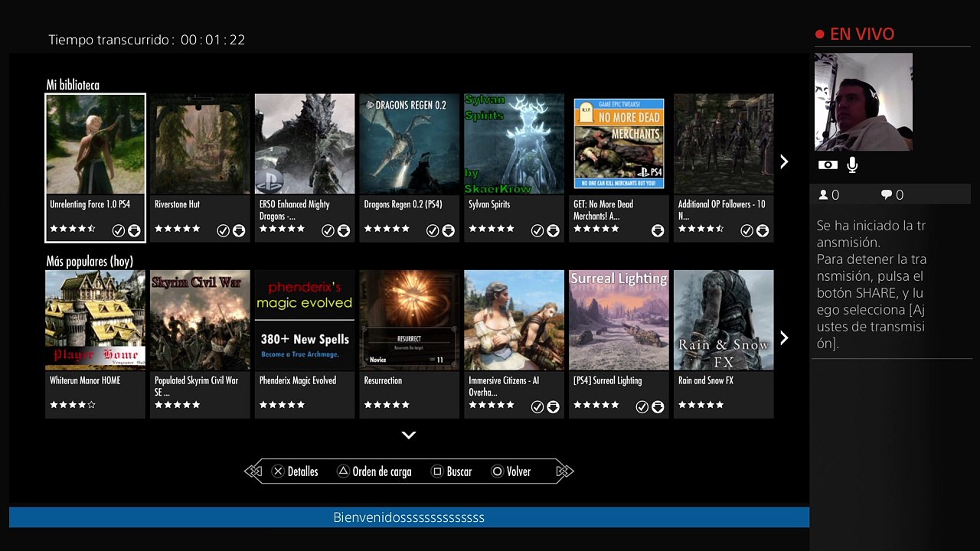Open Populated Skyrim Civil War thumbnail
This screenshot has height=551, width=980.
(200, 320)
